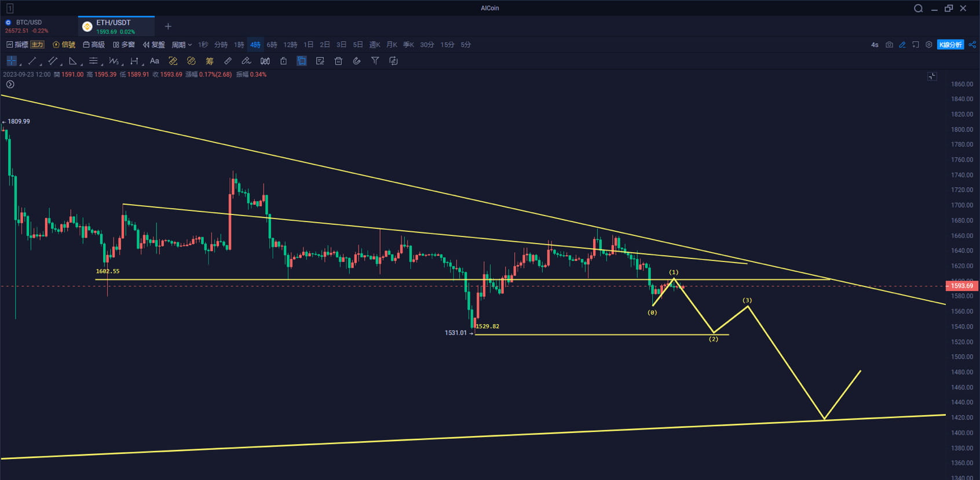Expand the info panel circle arrow
The height and width of the screenshot is (480, 980).
click(x=10, y=85)
